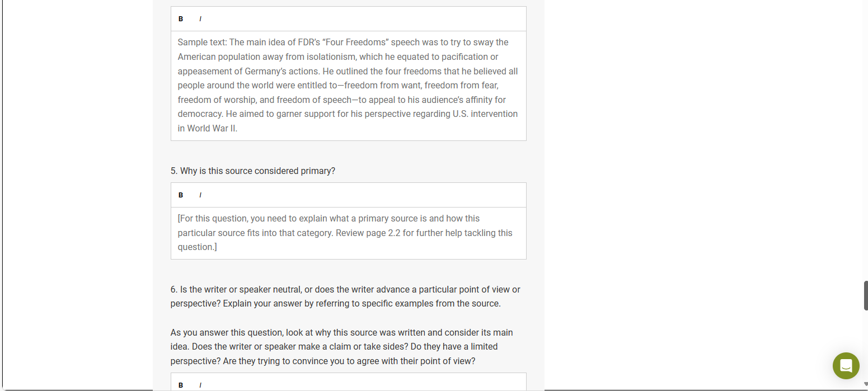Screen dimensions: 868x391
Task: Click the empty toolbar area of the sample text editor
Action: pyautogui.click(x=364, y=19)
